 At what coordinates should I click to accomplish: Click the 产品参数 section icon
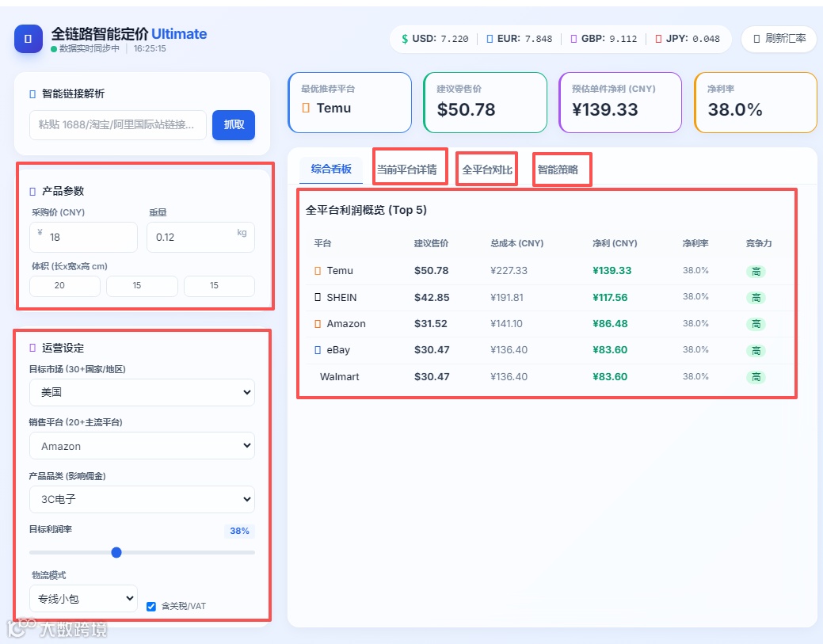point(32,191)
